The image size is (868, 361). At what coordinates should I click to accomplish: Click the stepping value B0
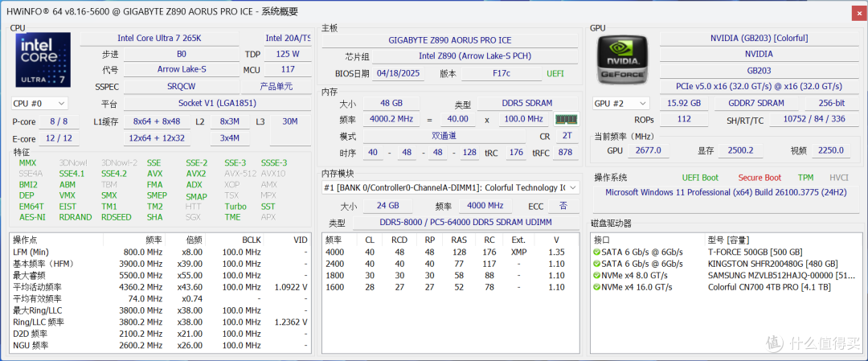(182, 54)
